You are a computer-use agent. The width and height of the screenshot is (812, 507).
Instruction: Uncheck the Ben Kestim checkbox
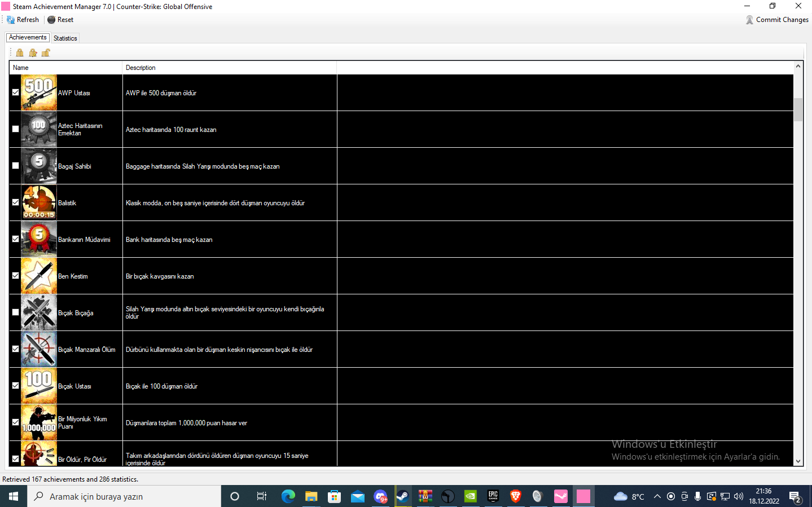click(16, 276)
